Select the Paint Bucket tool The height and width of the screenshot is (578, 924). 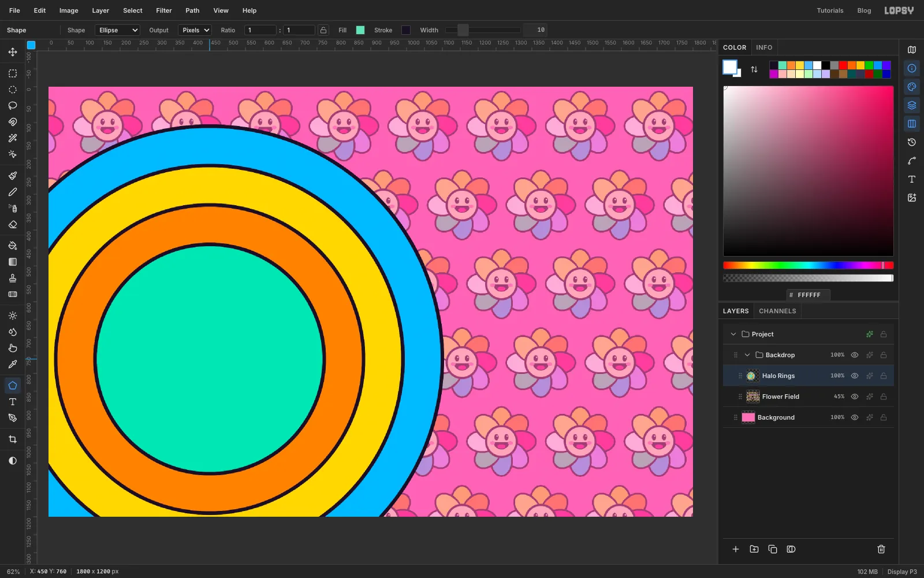tap(13, 246)
